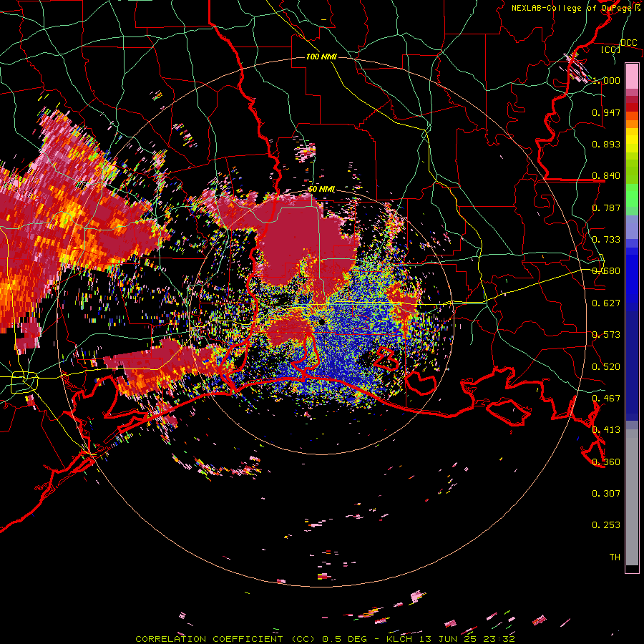The width and height of the screenshot is (644, 644).
Task: Select the 1.000 value on the color scale
Action: [x=606, y=80]
